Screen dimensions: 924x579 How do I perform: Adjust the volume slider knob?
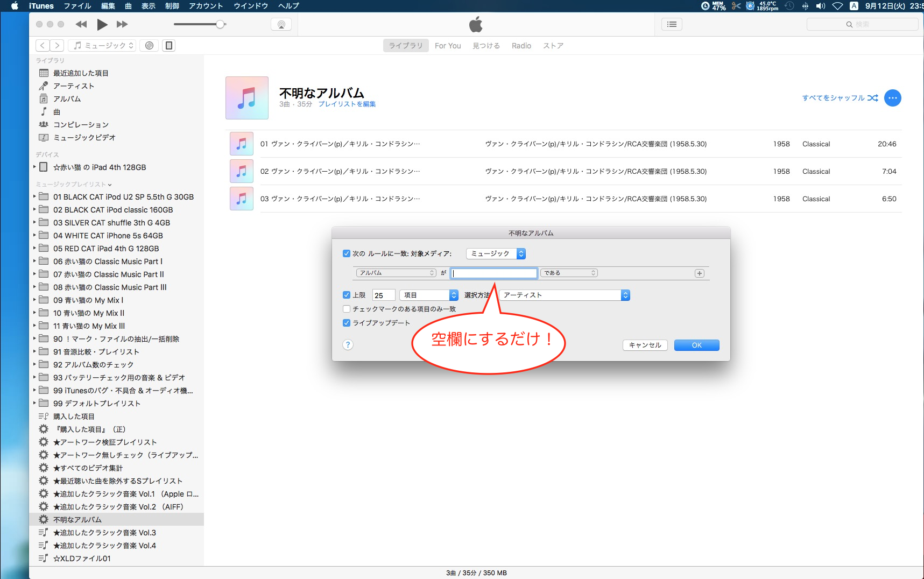pos(220,24)
